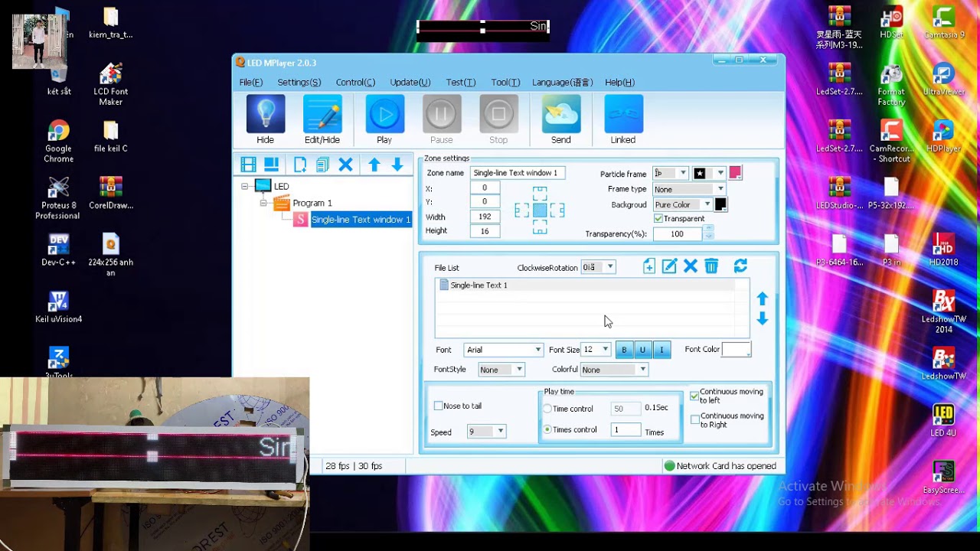The width and height of the screenshot is (980, 551).
Task: Toggle italic I font button
Action: (661, 350)
